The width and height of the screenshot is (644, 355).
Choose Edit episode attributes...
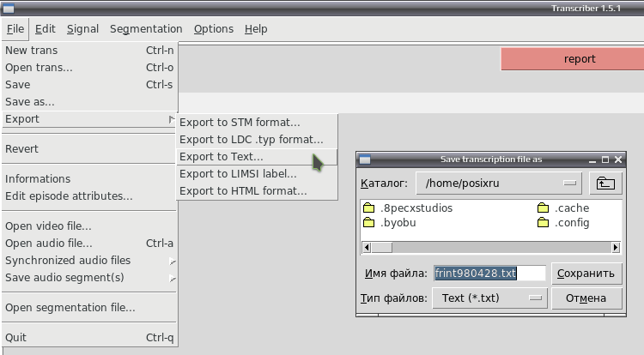click(x=89, y=196)
